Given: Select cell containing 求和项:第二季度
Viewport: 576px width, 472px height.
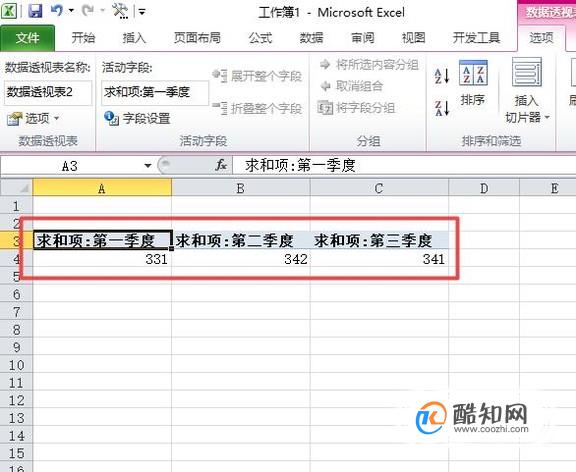Looking at the screenshot, I should click(241, 241).
